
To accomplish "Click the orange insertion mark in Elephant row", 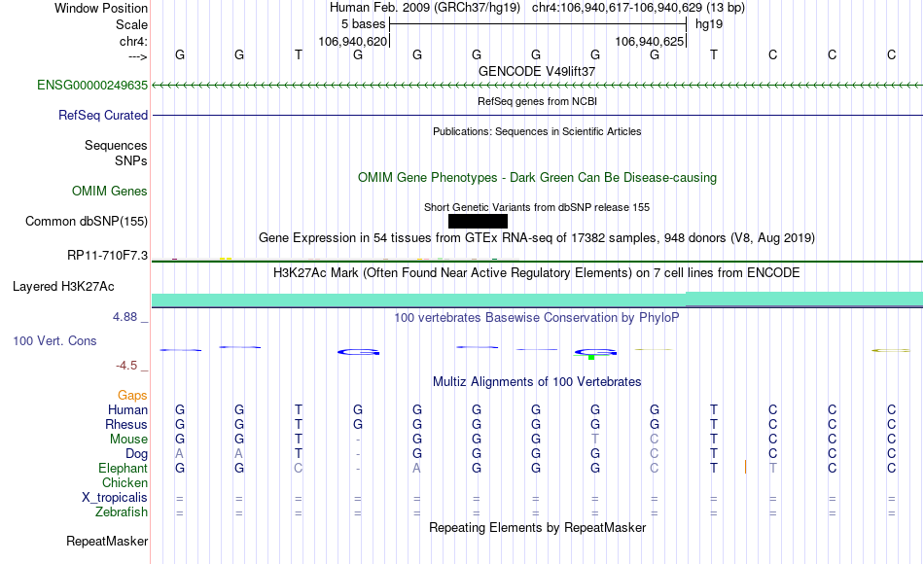I will pyautogui.click(x=745, y=468).
